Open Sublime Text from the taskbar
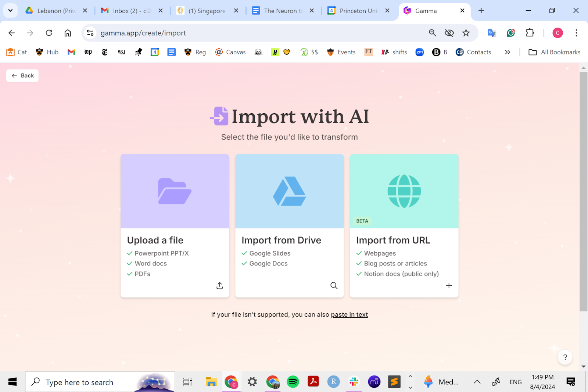The width and height of the screenshot is (588, 392). pos(394,382)
